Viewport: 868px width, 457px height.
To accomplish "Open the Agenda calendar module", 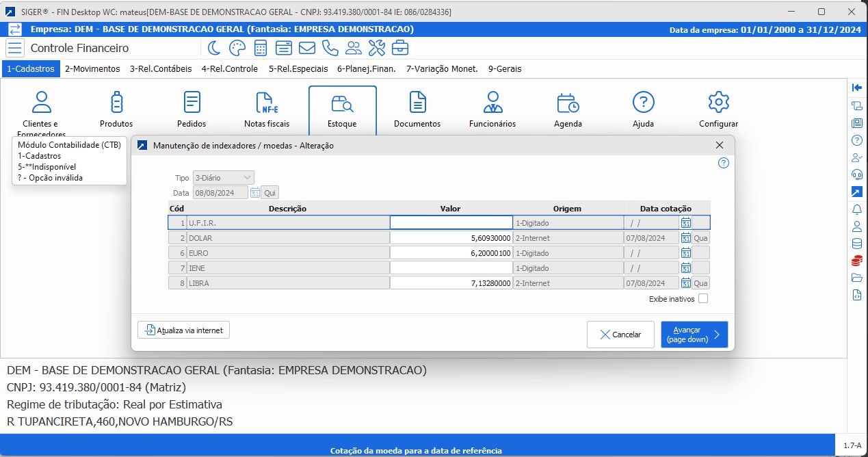I will click(568, 110).
